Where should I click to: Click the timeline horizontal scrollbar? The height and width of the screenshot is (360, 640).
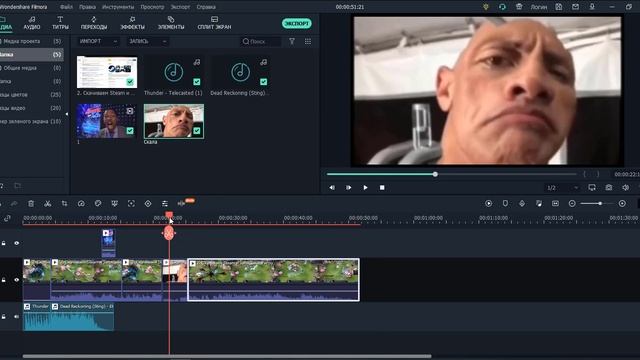(x=227, y=356)
